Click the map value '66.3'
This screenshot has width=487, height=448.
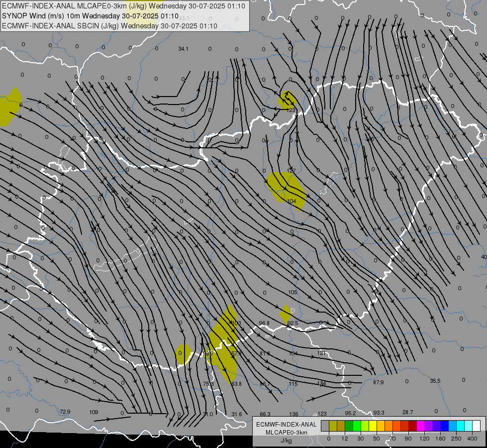click(x=265, y=414)
